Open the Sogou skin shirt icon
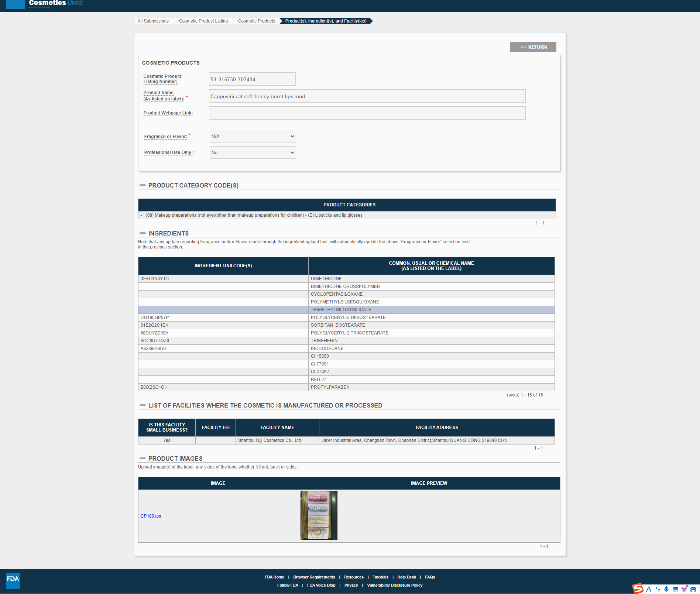Viewport: 700px width, 594px height. click(x=684, y=589)
